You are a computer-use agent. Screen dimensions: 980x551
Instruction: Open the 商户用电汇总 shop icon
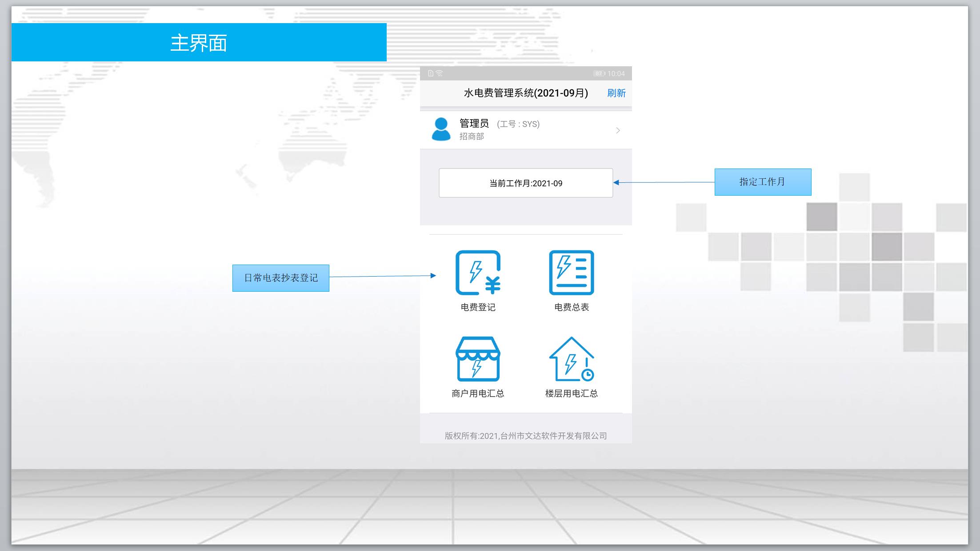click(x=478, y=359)
